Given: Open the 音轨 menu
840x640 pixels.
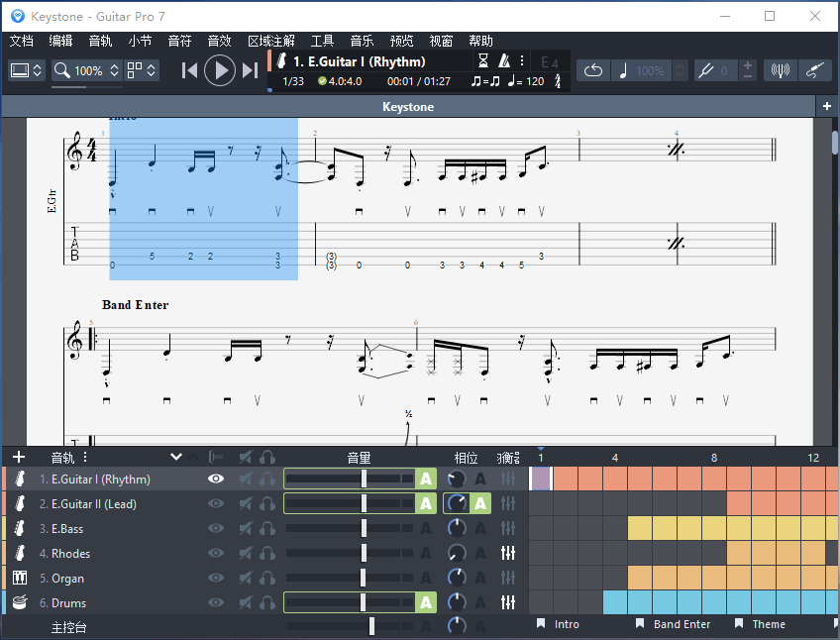Looking at the screenshot, I should 100,41.
